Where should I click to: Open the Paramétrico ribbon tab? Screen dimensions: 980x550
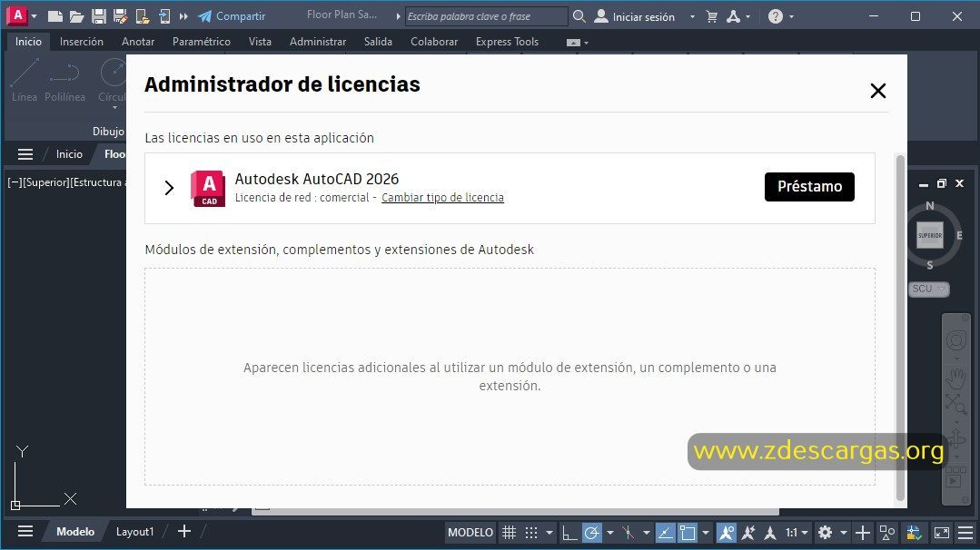point(202,41)
